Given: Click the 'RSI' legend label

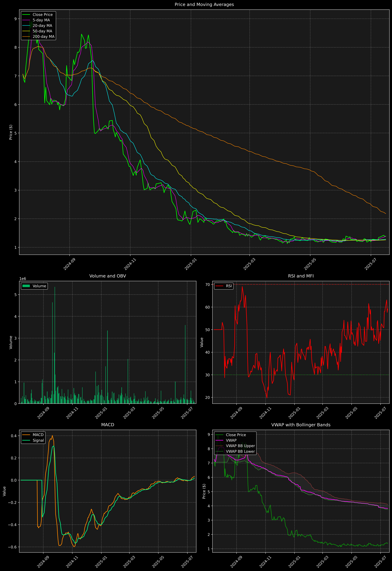Looking at the screenshot, I should pyautogui.click(x=229, y=286).
